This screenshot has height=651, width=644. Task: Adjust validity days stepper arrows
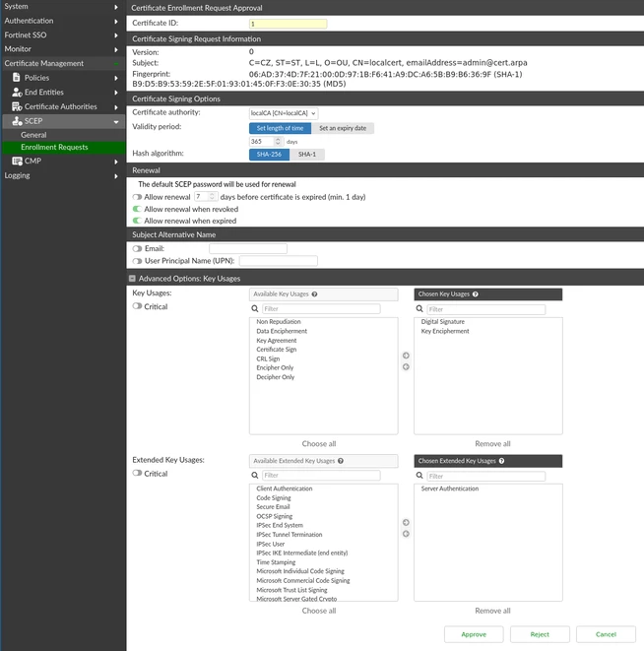point(278,142)
